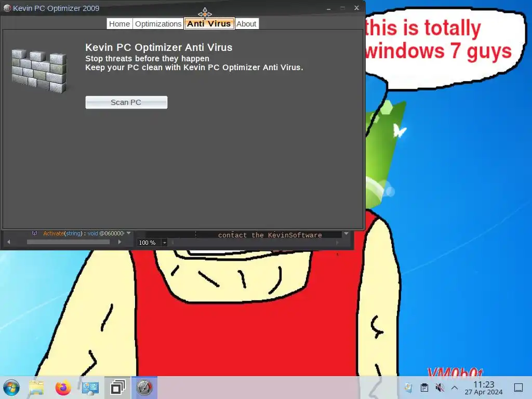Expand hidden system tray icons arrow
This screenshot has height=399, width=532.
(455, 388)
